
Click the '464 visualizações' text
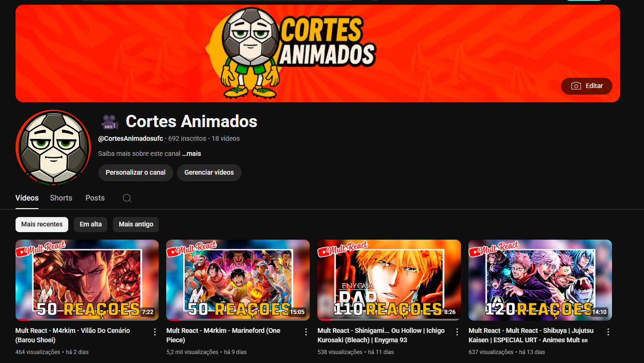coord(38,352)
